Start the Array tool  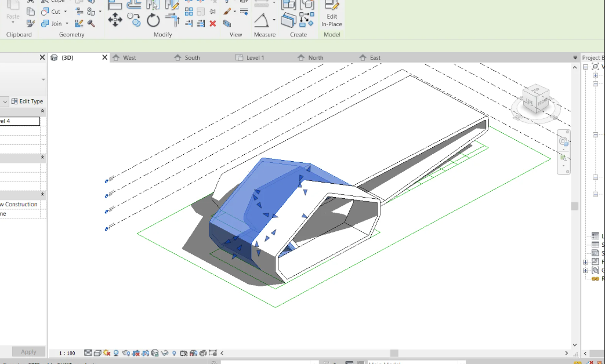[x=189, y=12]
